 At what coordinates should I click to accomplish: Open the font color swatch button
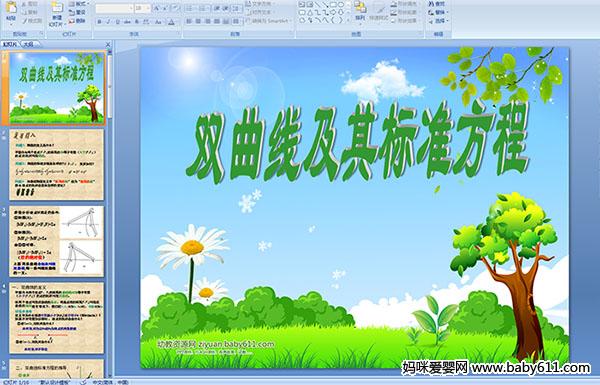coord(171,22)
